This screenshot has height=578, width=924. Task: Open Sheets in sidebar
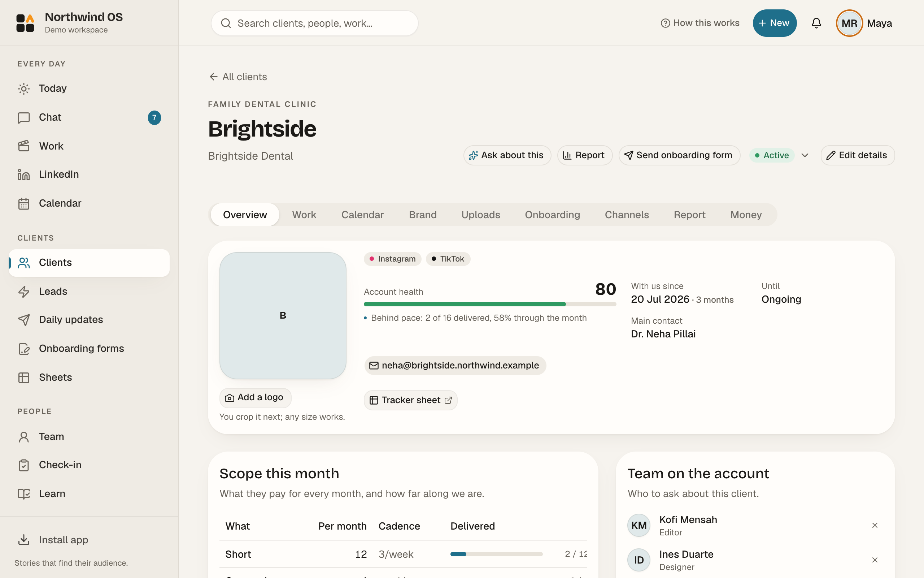tap(89, 378)
